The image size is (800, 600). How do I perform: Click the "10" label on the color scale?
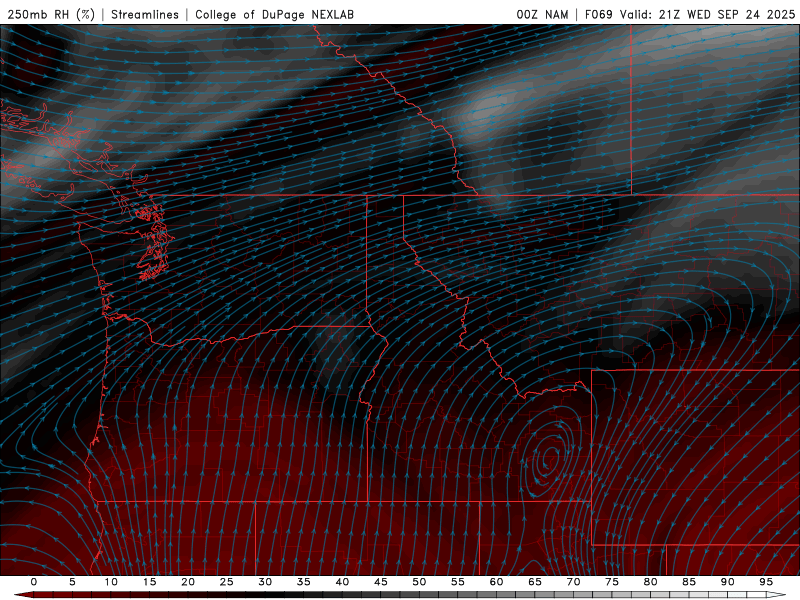[111, 582]
